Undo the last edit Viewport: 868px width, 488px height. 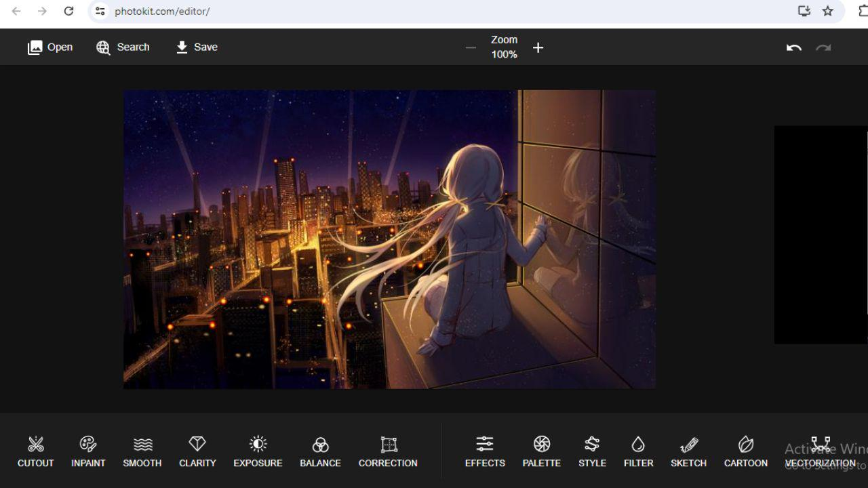(x=793, y=47)
